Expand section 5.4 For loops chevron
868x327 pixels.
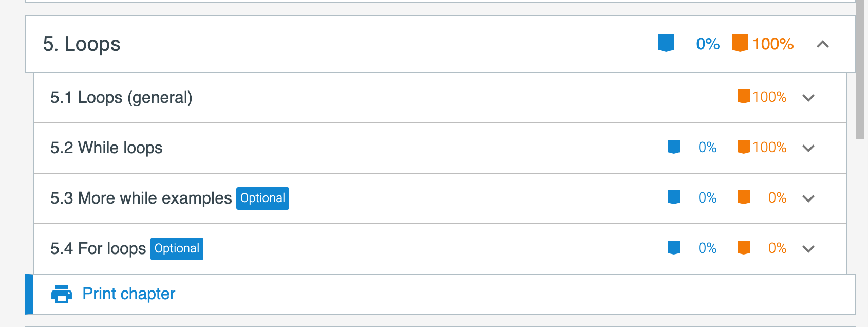808,249
